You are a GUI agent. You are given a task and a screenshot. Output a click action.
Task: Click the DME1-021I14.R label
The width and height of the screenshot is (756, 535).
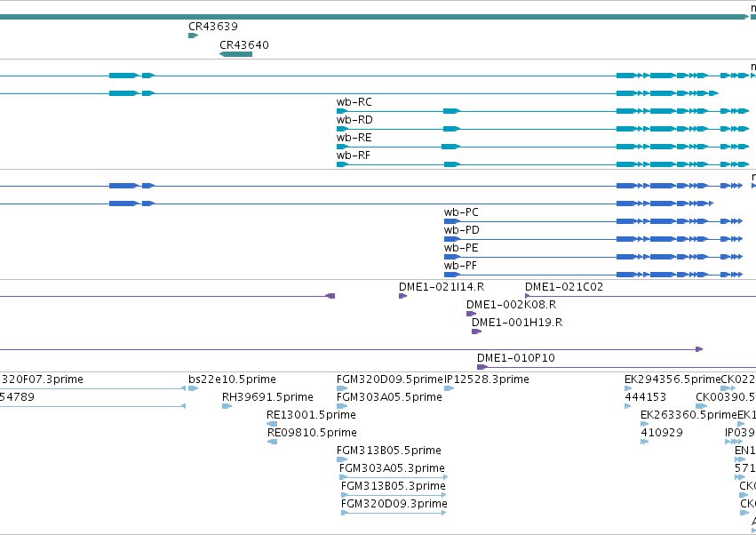(442, 286)
